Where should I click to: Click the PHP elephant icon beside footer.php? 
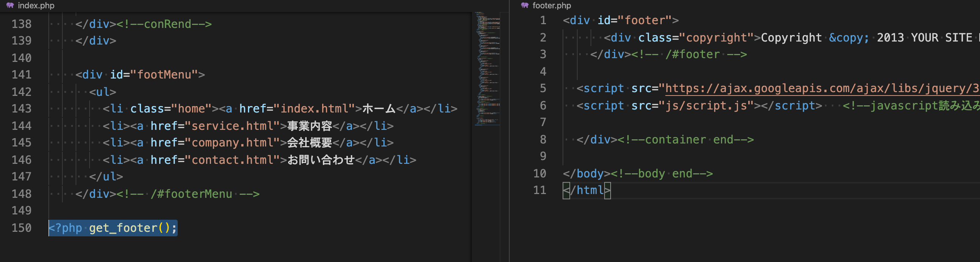[x=525, y=5]
